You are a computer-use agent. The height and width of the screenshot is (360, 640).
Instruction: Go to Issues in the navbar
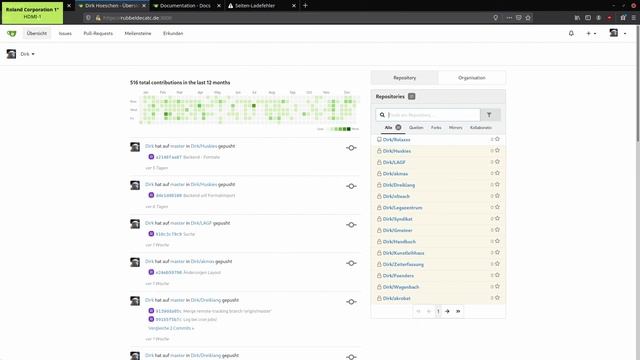(x=65, y=33)
